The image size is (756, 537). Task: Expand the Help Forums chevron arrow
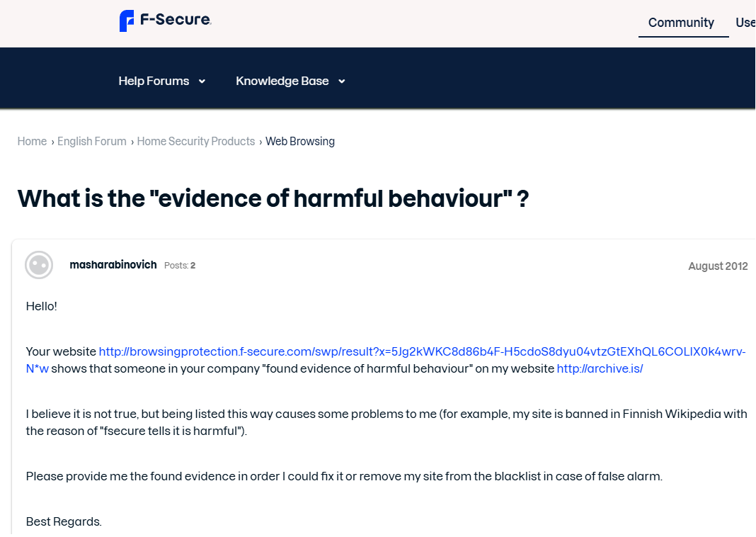click(202, 81)
